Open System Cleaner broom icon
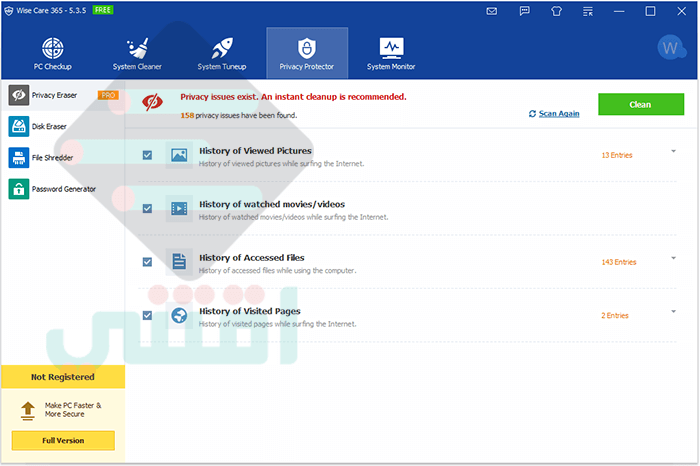The width and height of the screenshot is (700, 466). 138,48
